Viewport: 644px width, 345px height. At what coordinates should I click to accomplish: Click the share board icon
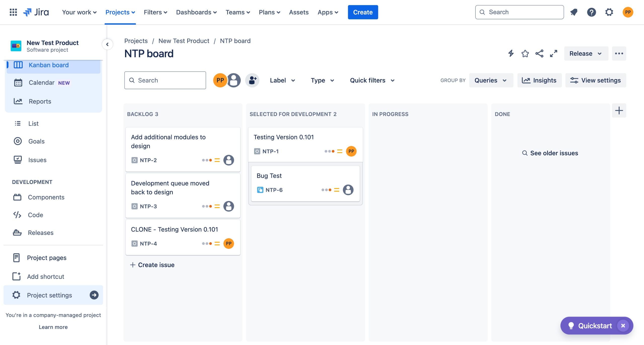coord(539,53)
